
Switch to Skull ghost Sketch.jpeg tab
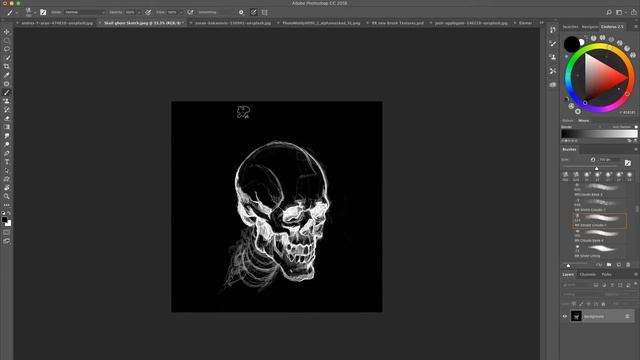(x=143, y=23)
